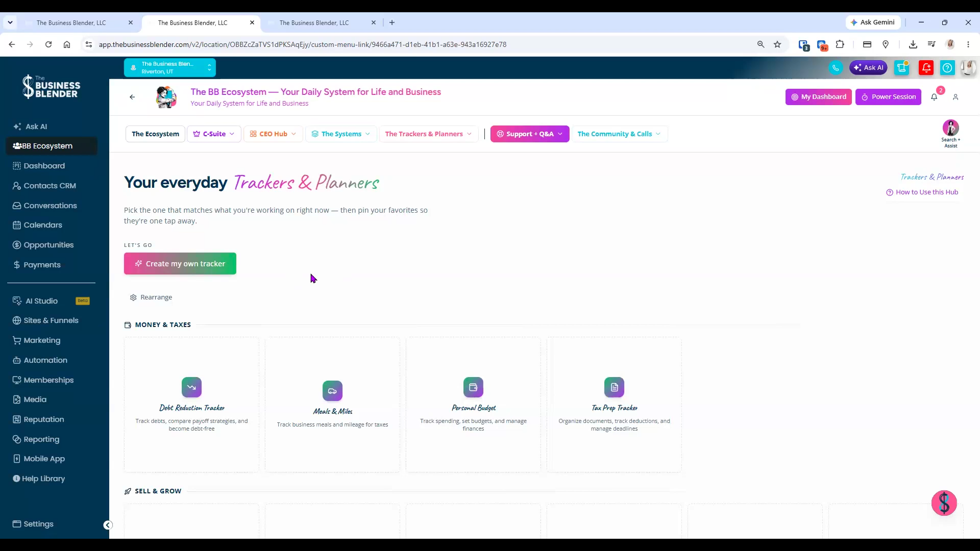Open the teal help question mark icon

(x=947, y=68)
